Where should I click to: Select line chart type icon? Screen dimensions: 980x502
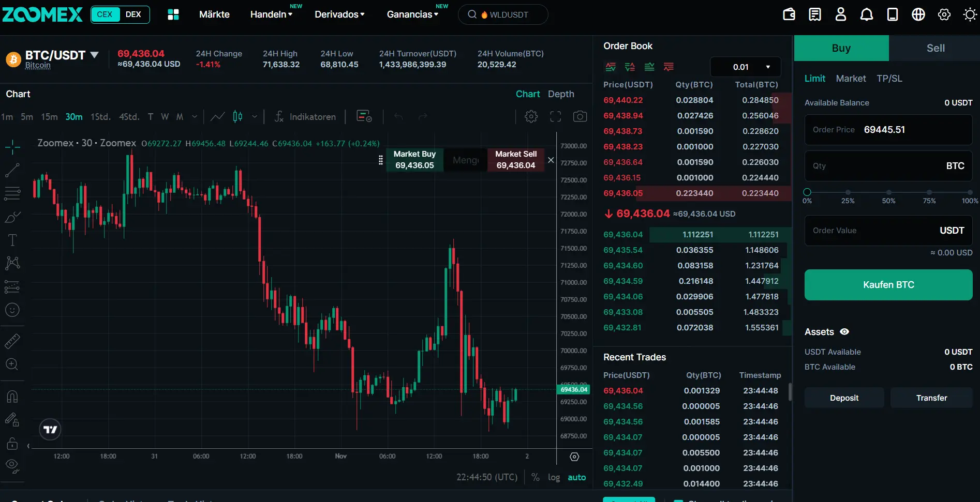tap(218, 117)
